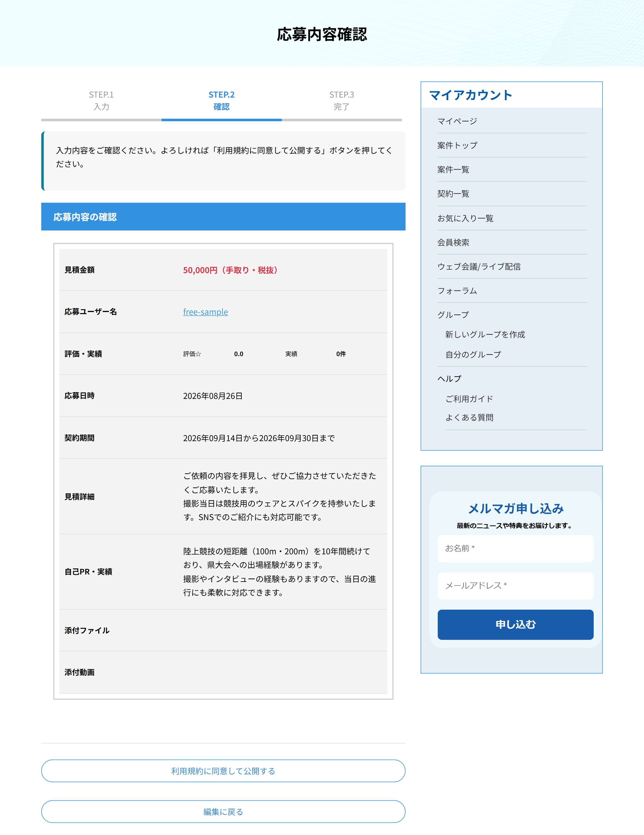Focus the メールアドレス input field
Screen dimensions: 644x835
coord(515,586)
